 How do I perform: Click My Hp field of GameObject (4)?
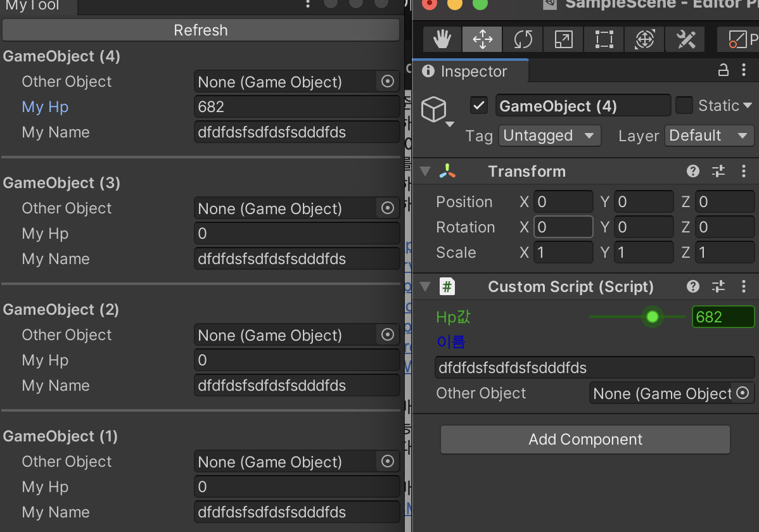pyautogui.click(x=297, y=106)
